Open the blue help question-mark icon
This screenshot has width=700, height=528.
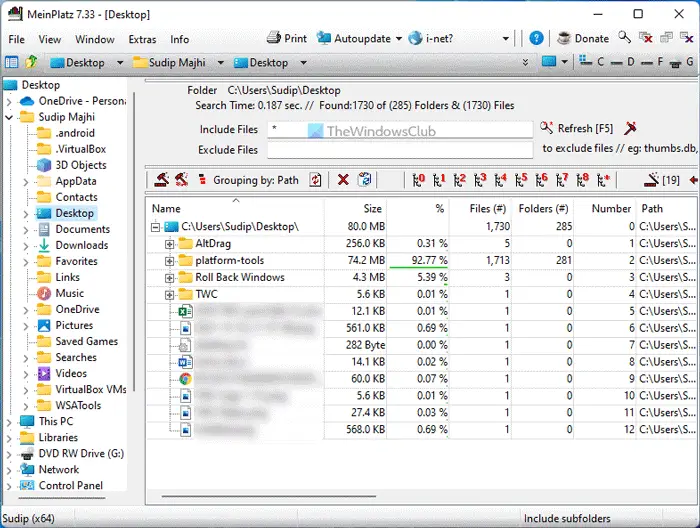[x=536, y=38]
